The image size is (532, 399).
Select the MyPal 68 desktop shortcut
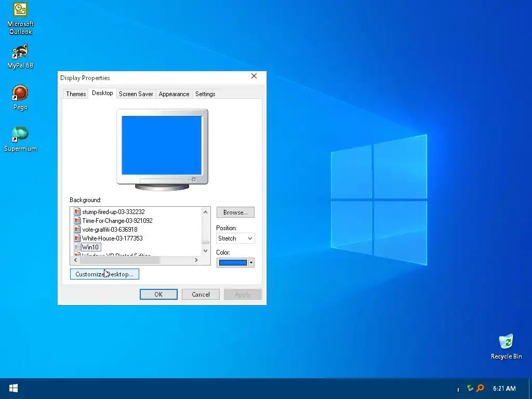(x=20, y=56)
